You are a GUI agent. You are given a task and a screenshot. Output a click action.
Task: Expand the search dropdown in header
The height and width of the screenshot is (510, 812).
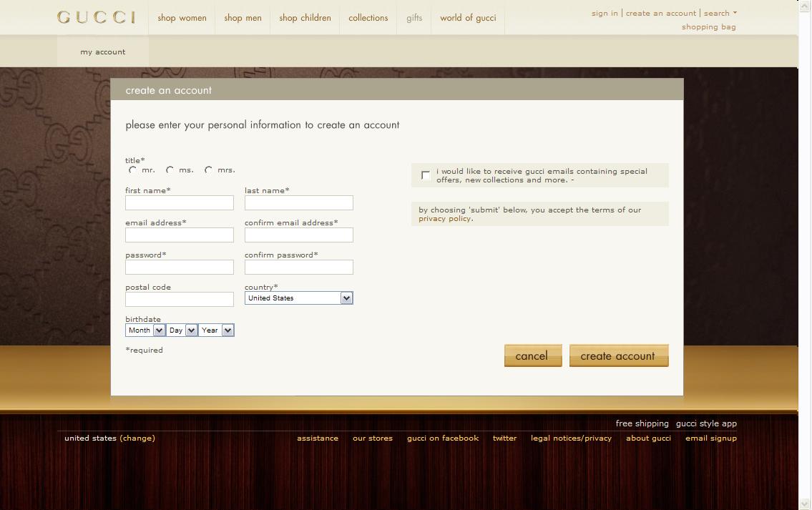tap(720, 13)
